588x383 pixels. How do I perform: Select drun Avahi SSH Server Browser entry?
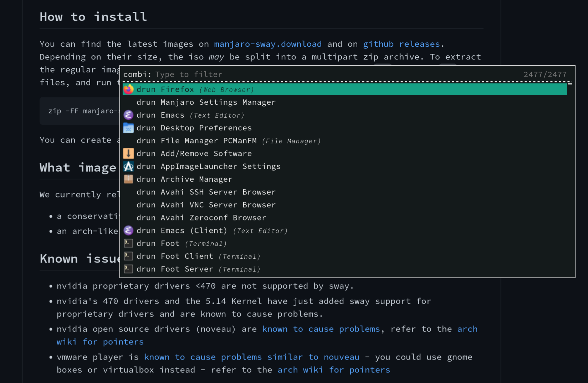[206, 192]
